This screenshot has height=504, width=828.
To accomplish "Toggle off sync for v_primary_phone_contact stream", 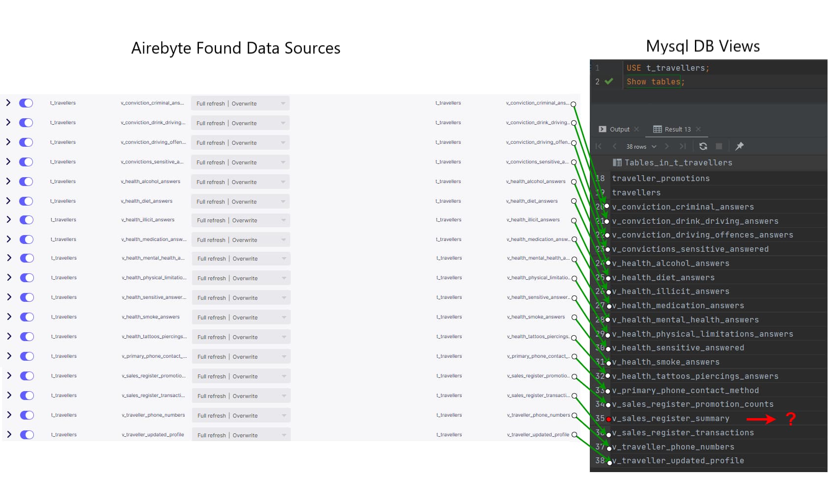I will coord(27,356).
